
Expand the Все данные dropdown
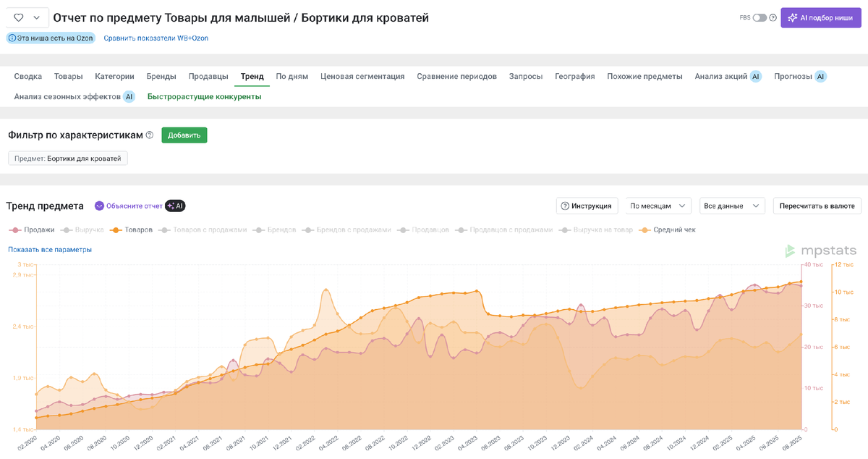pyautogui.click(x=732, y=206)
